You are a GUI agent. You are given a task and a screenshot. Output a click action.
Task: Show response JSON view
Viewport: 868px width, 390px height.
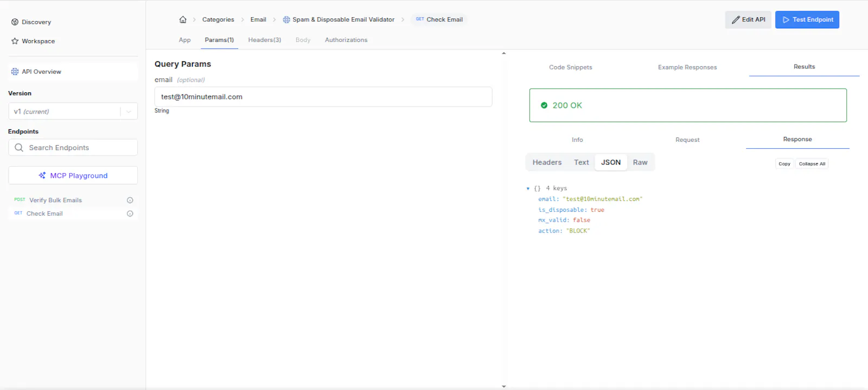point(611,162)
